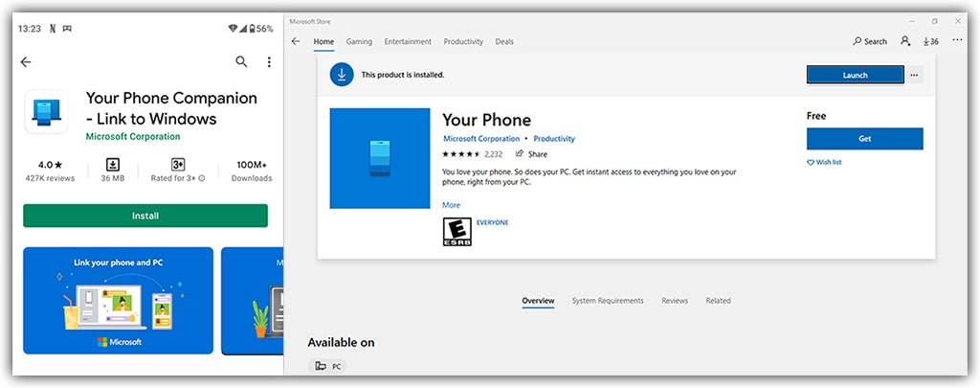
Task: Launch the Your Phone app
Action: tap(855, 75)
